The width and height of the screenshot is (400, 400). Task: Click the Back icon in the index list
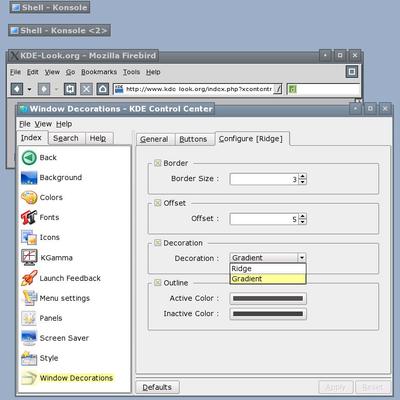(x=29, y=158)
